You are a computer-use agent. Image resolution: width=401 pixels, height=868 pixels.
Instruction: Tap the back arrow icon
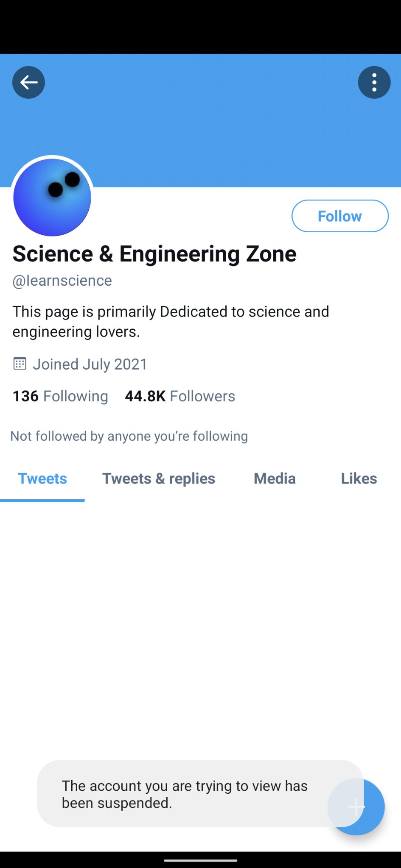28,82
